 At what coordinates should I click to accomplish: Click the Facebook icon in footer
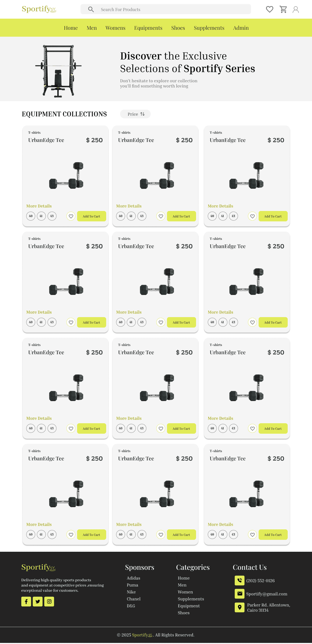26,601
